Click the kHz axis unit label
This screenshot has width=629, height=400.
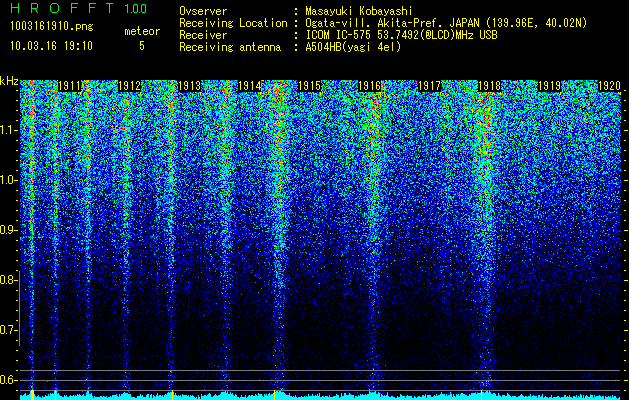click(x=9, y=81)
